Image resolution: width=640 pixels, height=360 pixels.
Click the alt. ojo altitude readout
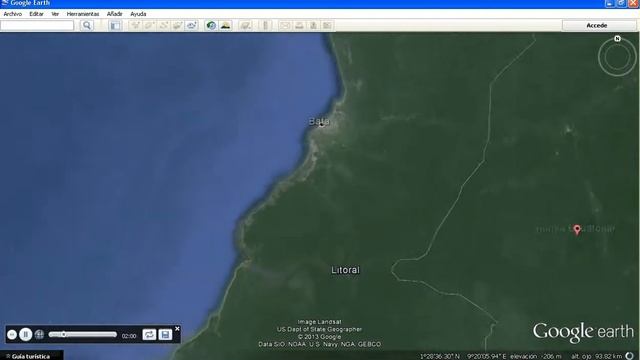[x=596, y=356]
